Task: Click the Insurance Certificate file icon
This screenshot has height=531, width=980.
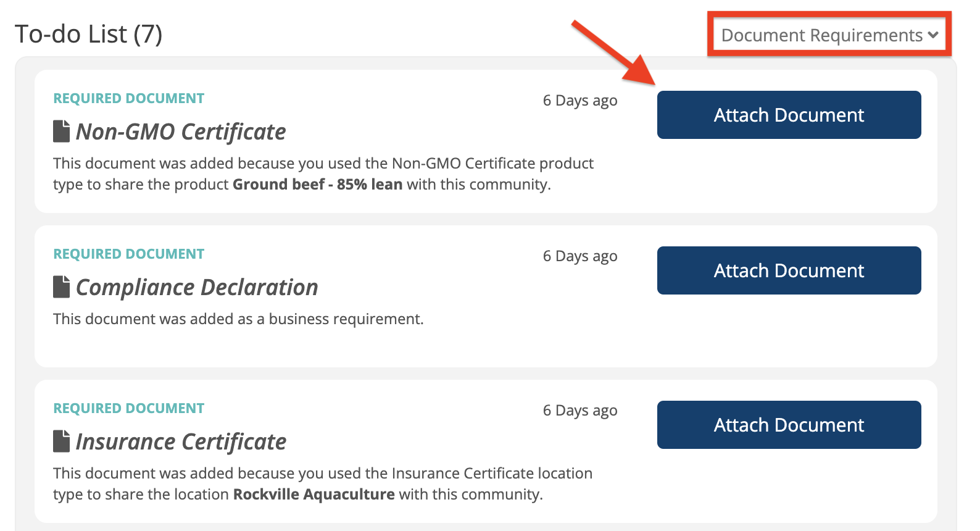Action: (61, 441)
